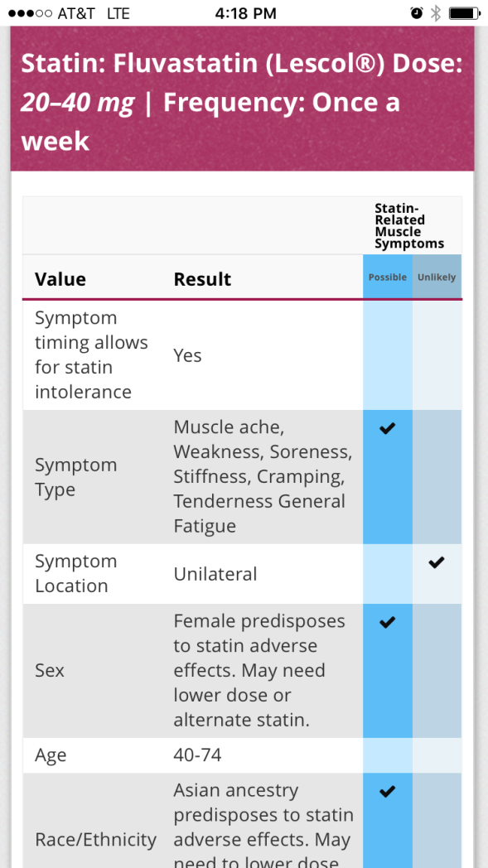Tap the Bluetooth icon in status bar
The height and width of the screenshot is (868, 488).
pyautogui.click(x=438, y=12)
